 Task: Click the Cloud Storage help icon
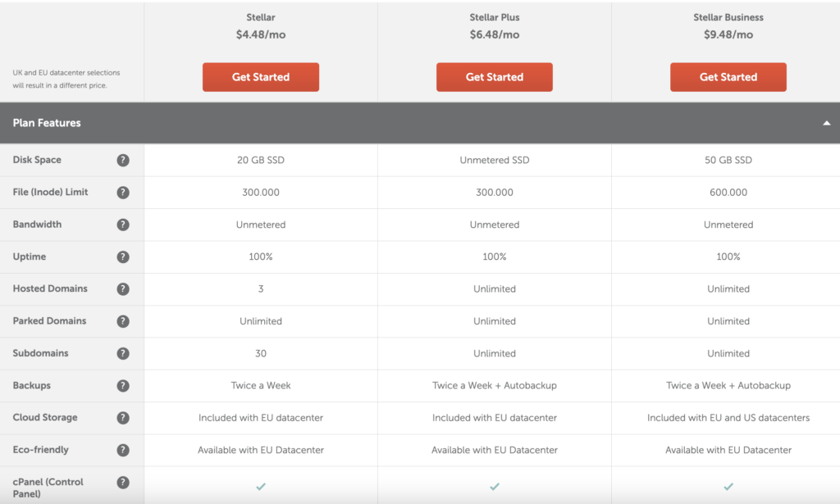123,417
